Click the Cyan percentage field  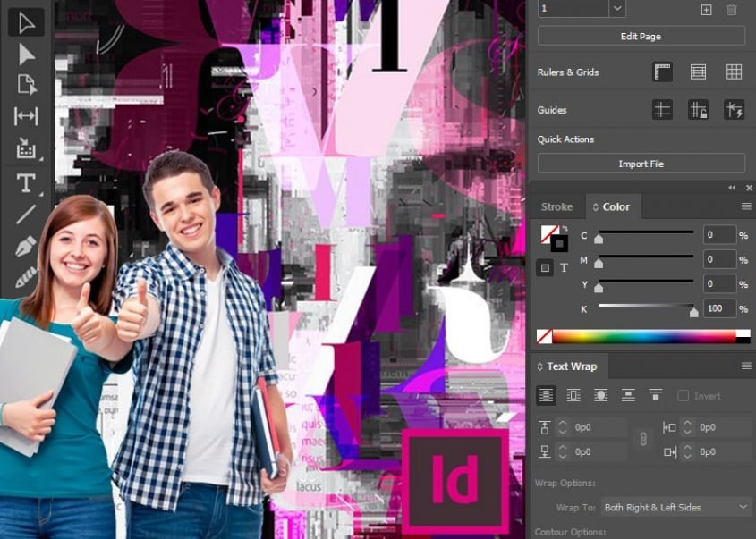tap(719, 235)
